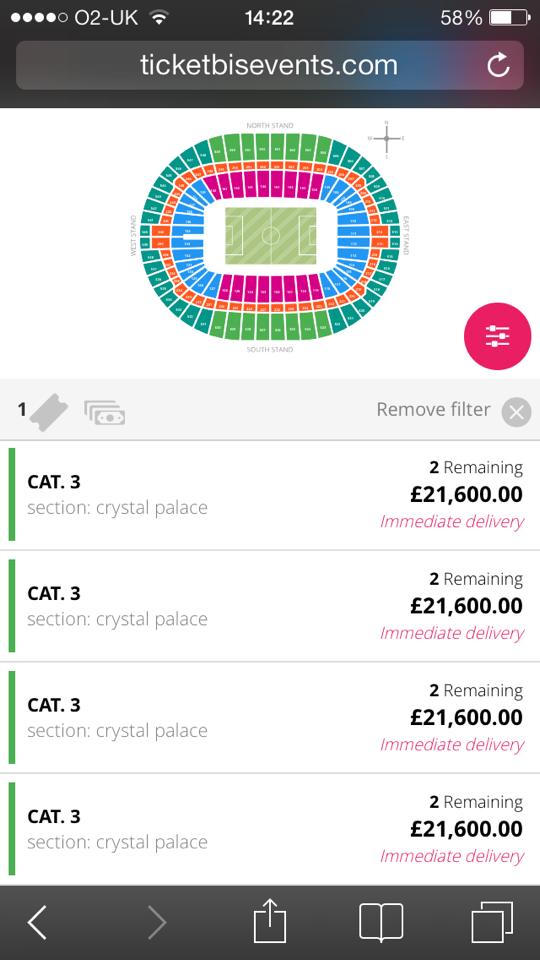Open Safari bookmarks book icon
This screenshot has width=540, height=960.
pos(381,922)
